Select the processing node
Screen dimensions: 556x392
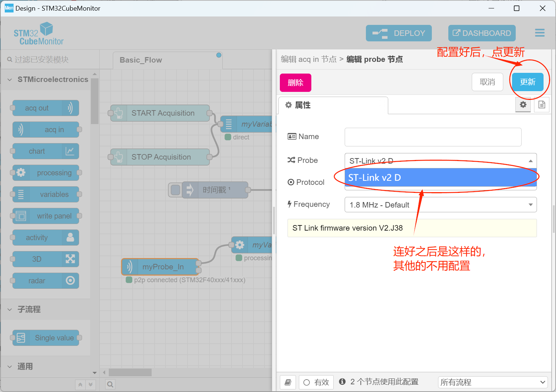(45, 173)
